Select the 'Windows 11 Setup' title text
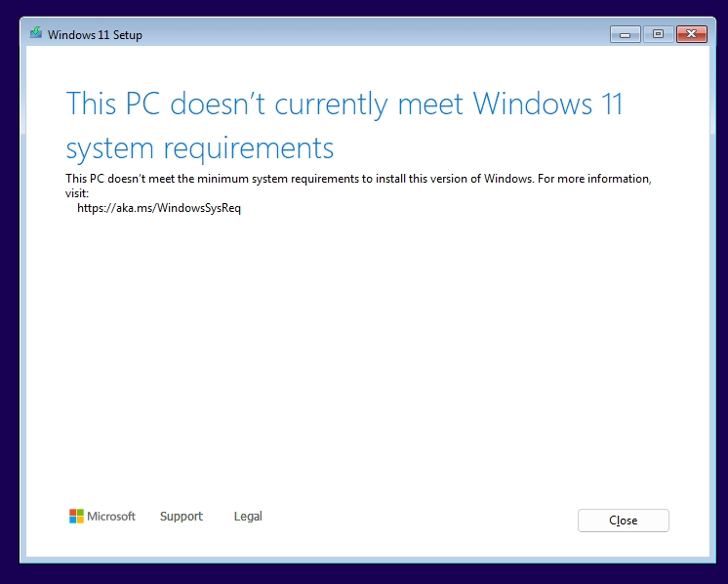The image size is (728, 584). tap(95, 35)
